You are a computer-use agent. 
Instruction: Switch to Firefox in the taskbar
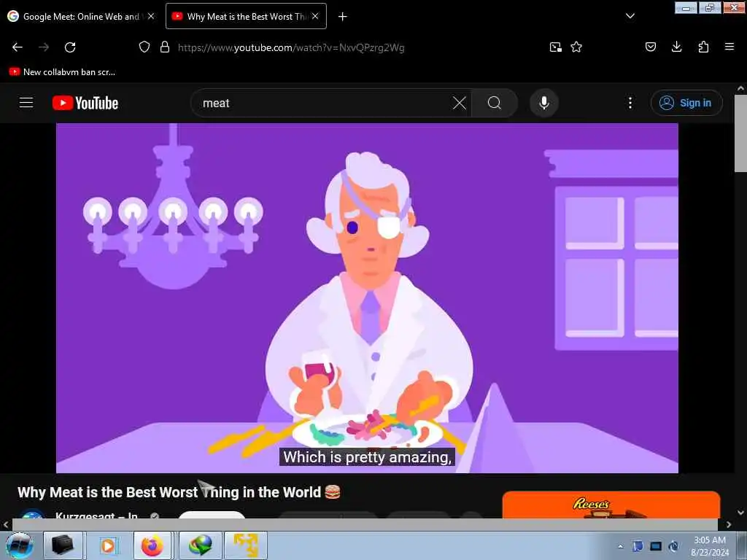152,545
